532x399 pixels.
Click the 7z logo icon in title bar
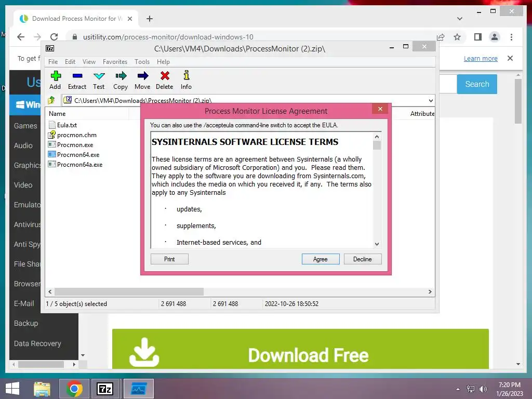50,48
